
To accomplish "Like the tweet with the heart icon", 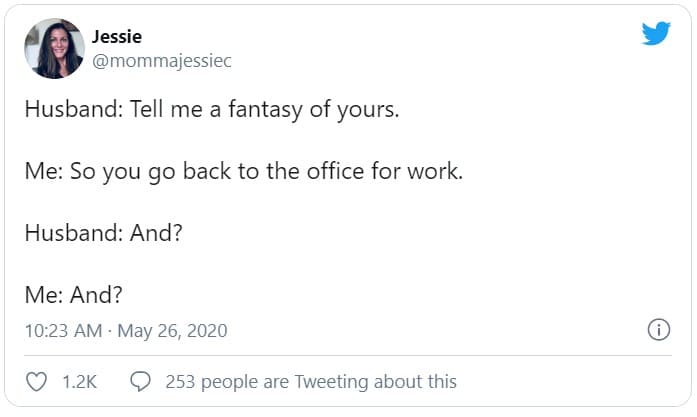I will (36, 381).
